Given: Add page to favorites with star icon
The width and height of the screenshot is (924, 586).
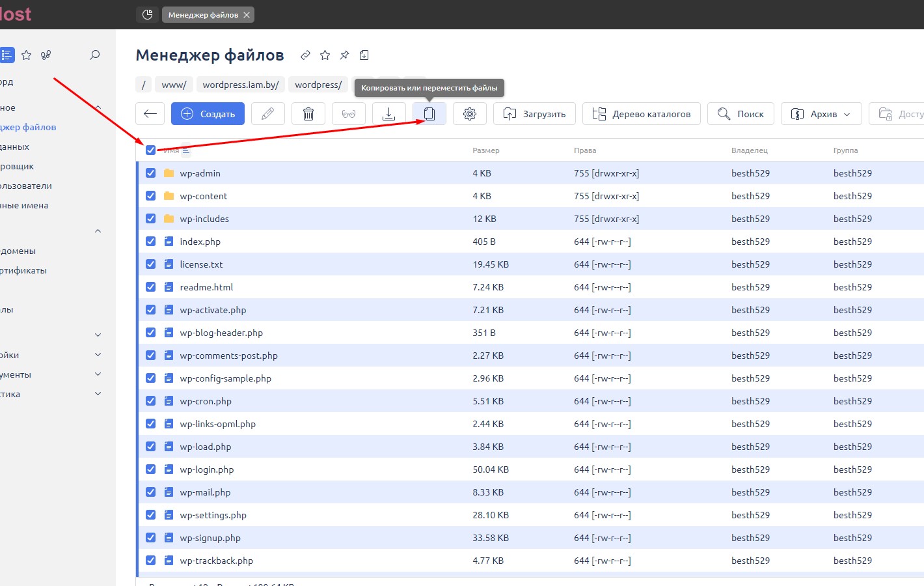Looking at the screenshot, I should click(325, 55).
